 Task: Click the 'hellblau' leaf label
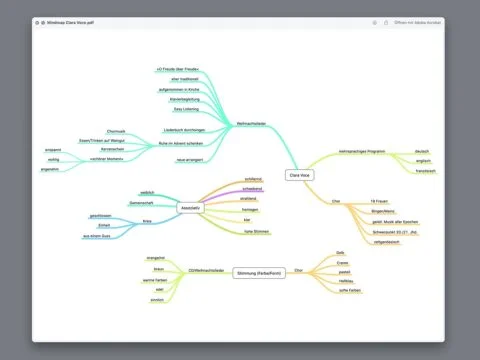(346, 281)
